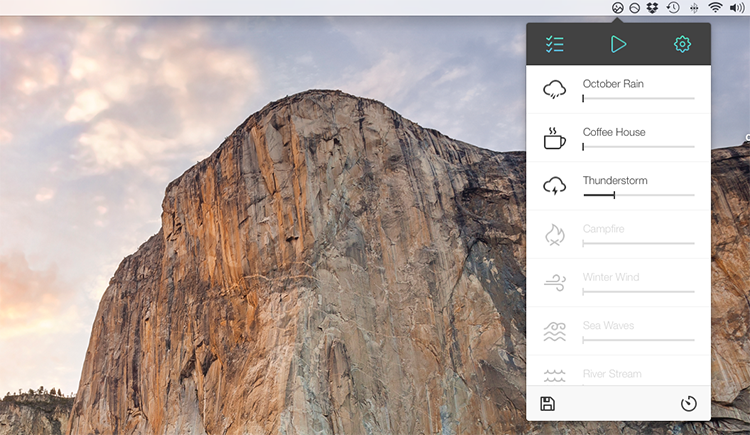The height and width of the screenshot is (435, 750).
Task: Click the Coffee House cup icon
Action: (x=554, y=138)
